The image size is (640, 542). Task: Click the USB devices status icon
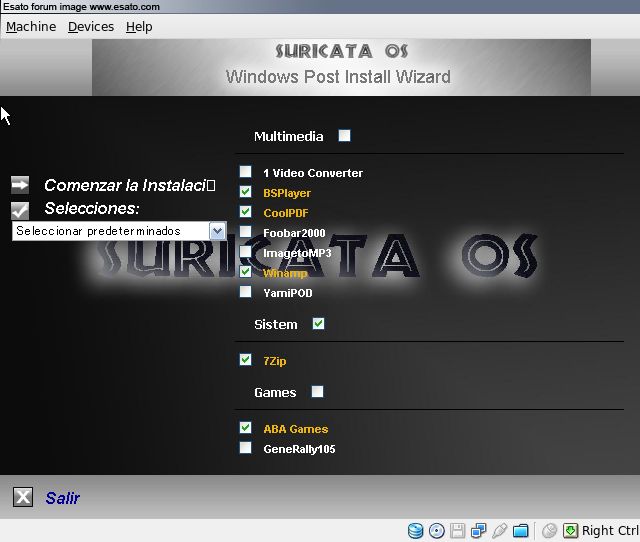click(x=499, y=531)
